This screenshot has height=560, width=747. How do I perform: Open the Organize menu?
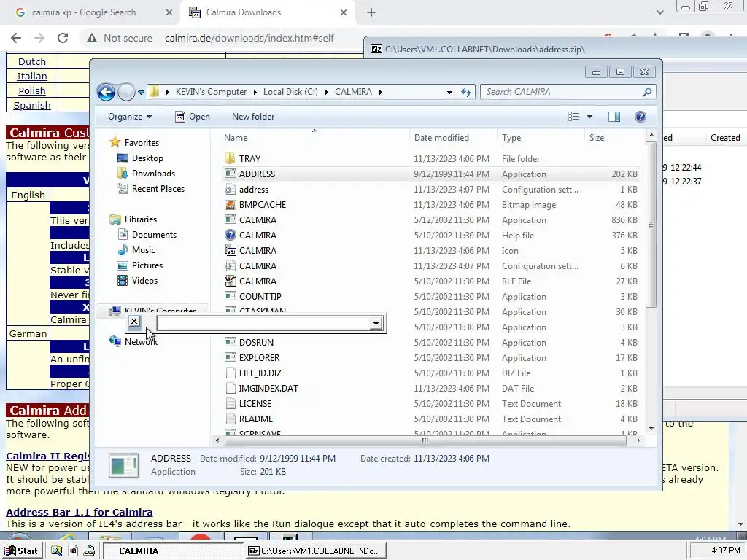pyautogui.click(x=130, y=117)
